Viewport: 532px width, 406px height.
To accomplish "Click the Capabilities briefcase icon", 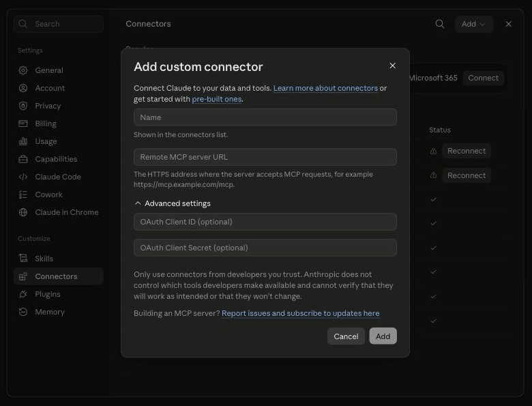I will [23, 159].
